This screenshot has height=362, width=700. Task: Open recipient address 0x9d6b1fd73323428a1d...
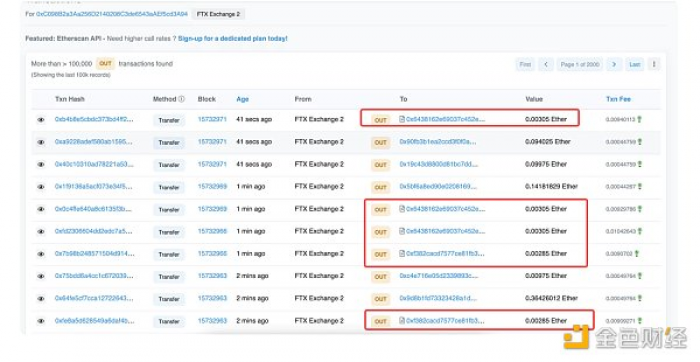(x=438, y=298)
